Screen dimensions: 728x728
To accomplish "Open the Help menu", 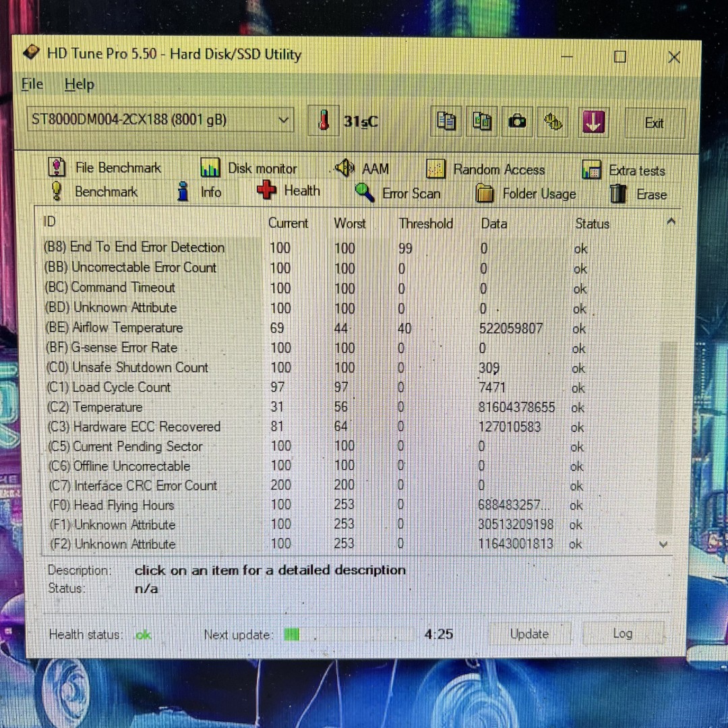I will (79, 85).
